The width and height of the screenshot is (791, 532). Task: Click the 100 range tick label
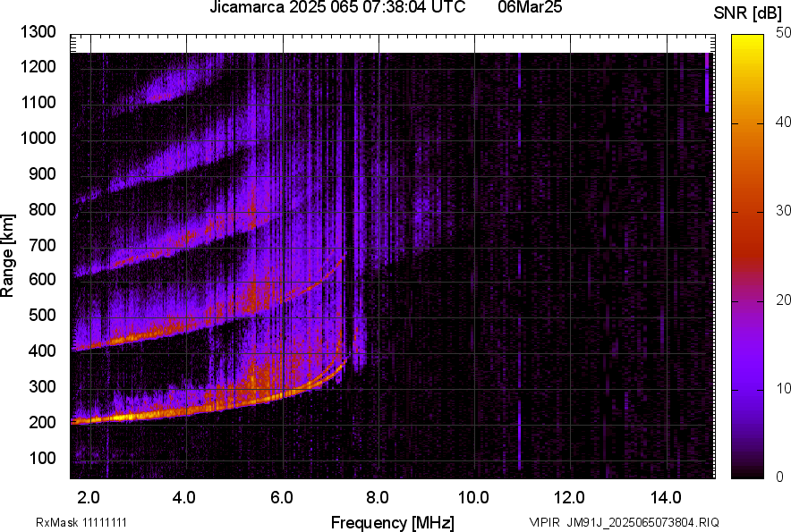click(45, 459)
